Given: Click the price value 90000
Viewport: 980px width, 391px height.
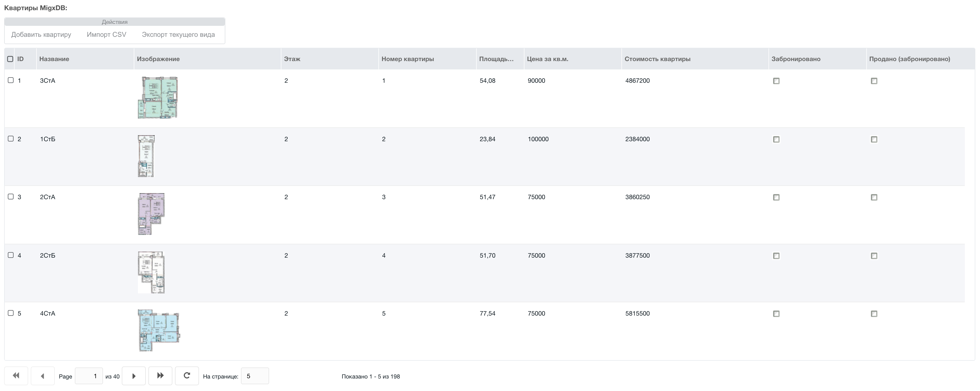Looking at the screenshot, I should click(x=536, y=81).
